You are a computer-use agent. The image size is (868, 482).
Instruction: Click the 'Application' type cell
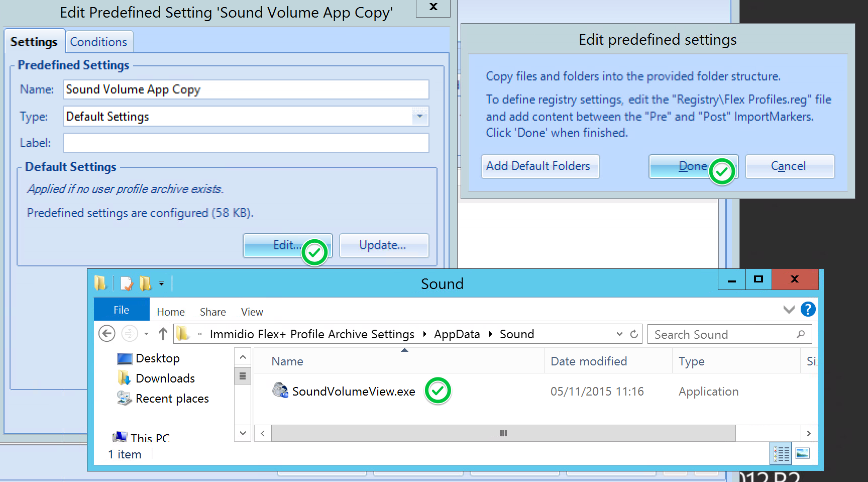[708, 392]
